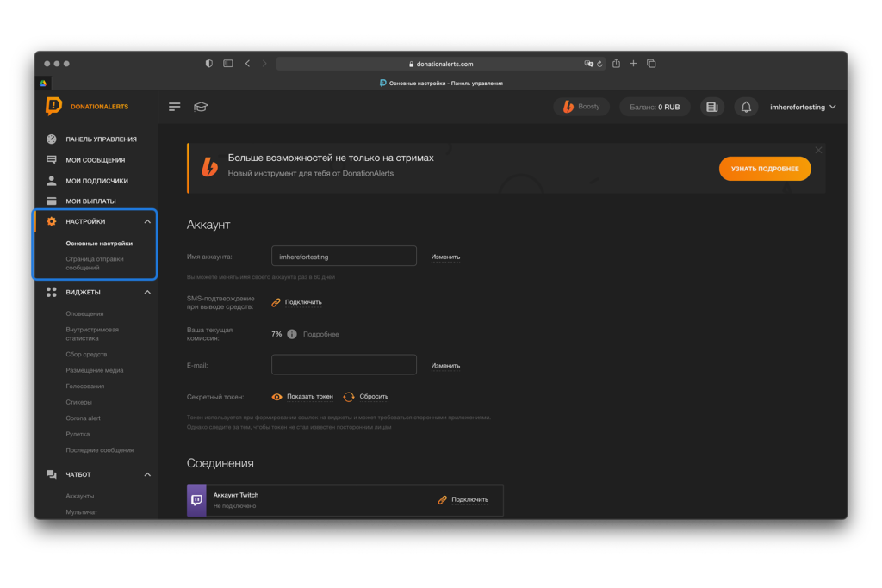The height and width of the screenshot is (588, 882).
Task: Collapse the Чатбот sidebar section
Action: pos(147,474)
